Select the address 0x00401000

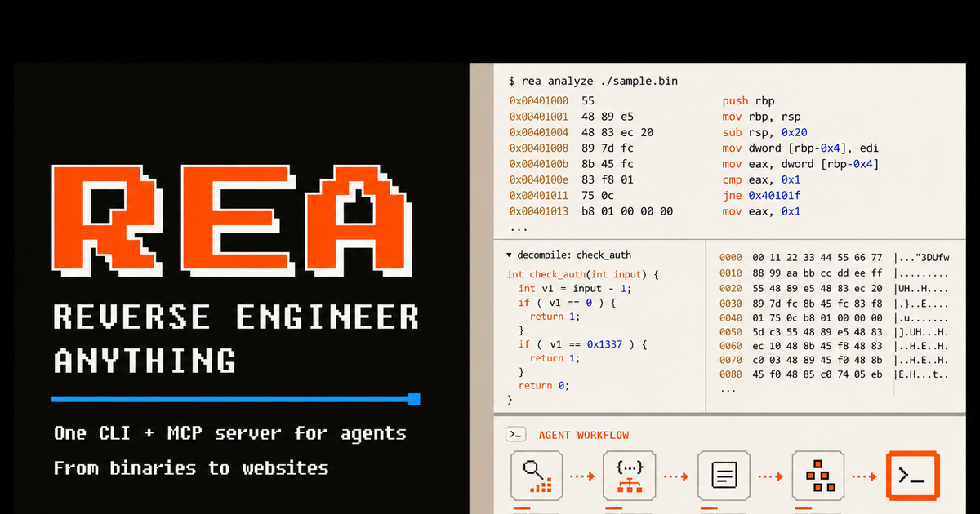coord(539,101)
